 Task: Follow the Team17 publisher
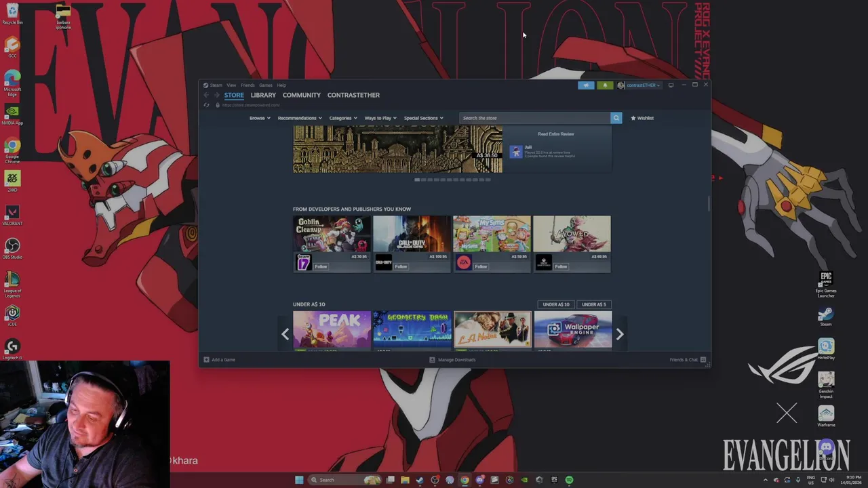(321, 266)
